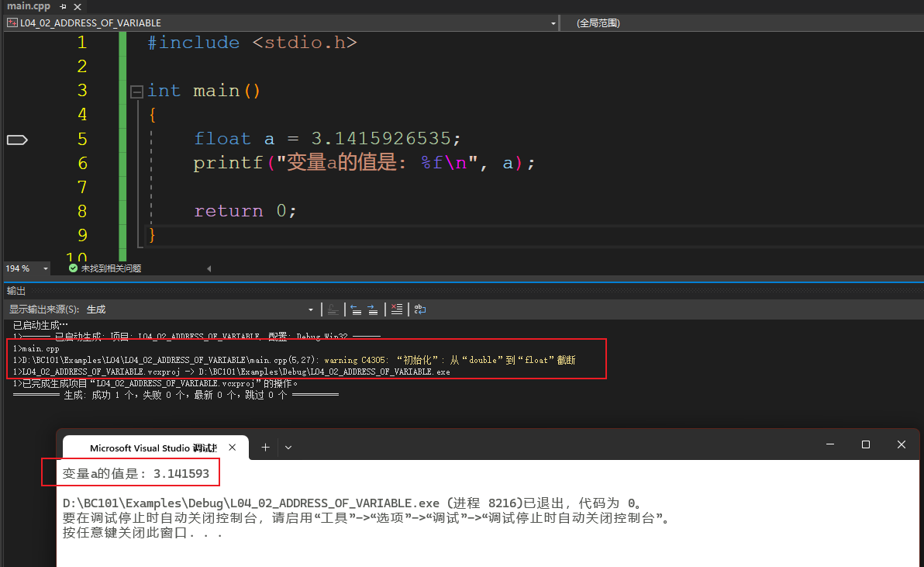Open the 194 % zoom level dropdown

click(46, 268)
